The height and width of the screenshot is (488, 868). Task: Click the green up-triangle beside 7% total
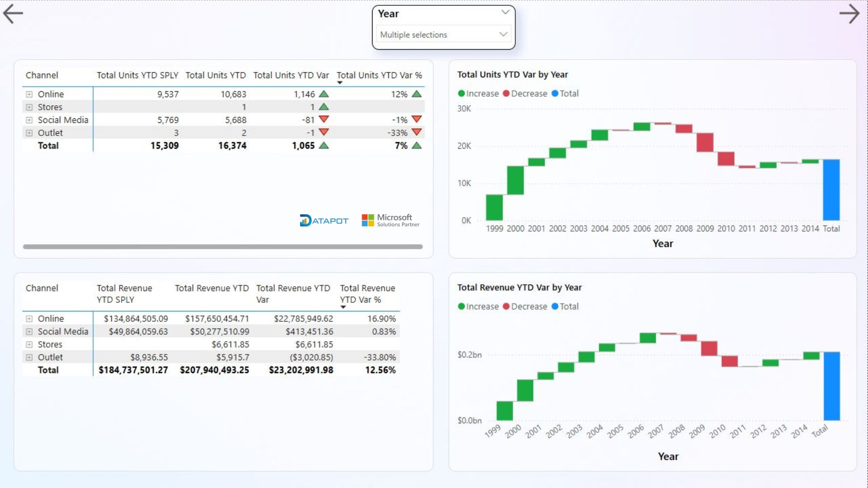point(417,145)
